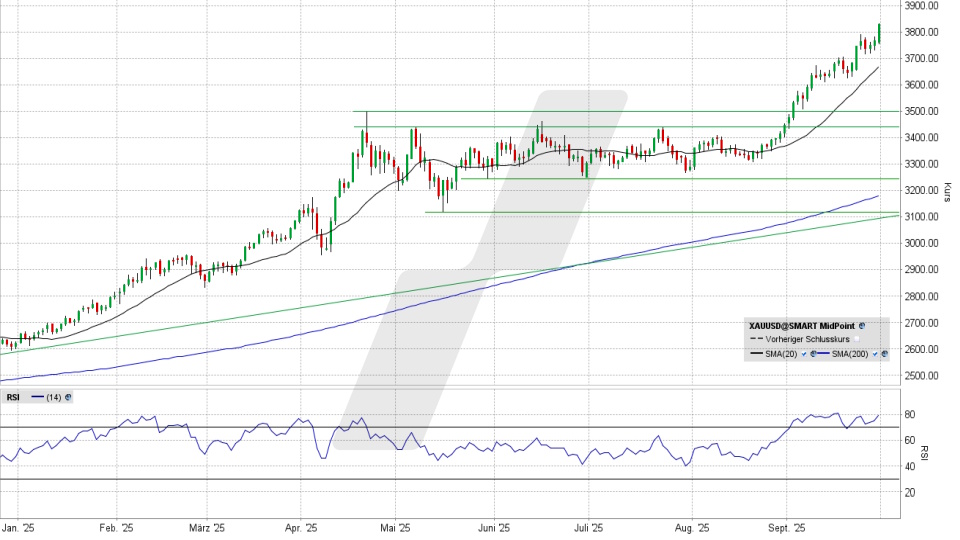This screenshot has width=960, height=540.
Task: Click the RSI label in indicator panel
Action: point(13,397)
